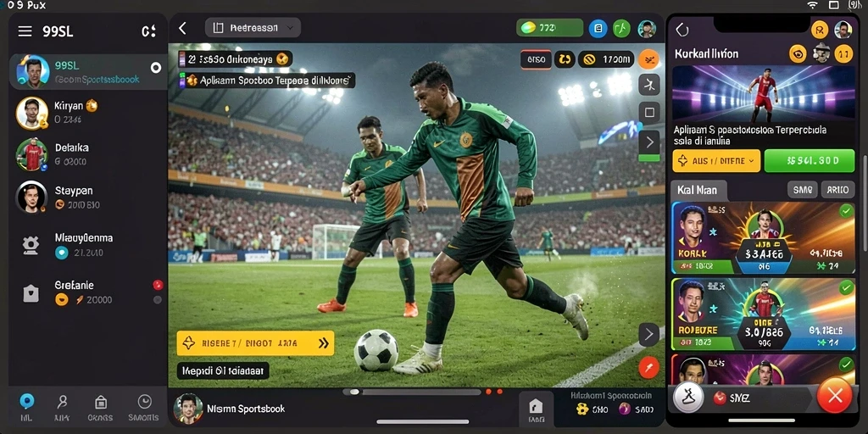Click the icon right of the 99SL header title
The width and height of the screenshot is (868, 434).
tap(149, 31)
